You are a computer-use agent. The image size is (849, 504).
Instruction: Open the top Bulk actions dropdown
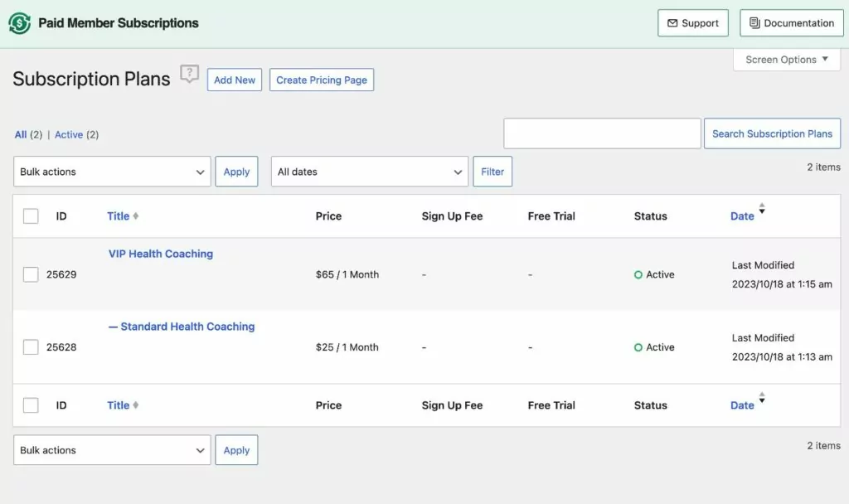(x=112, y=172)
